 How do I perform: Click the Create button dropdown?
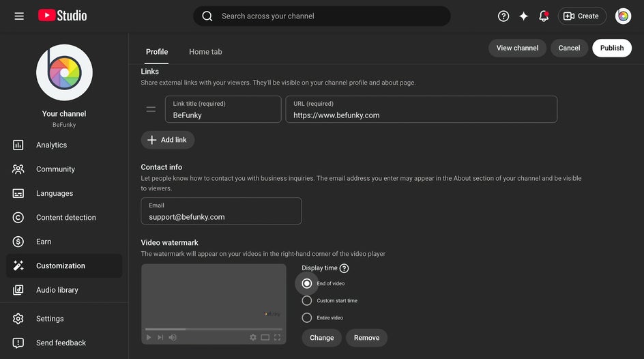(581, 16)
